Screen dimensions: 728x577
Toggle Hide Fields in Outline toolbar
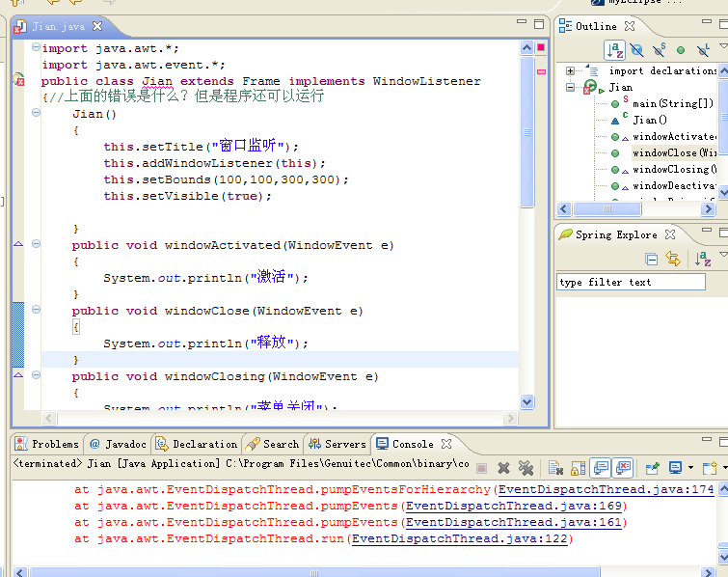(x=636, y=50)
